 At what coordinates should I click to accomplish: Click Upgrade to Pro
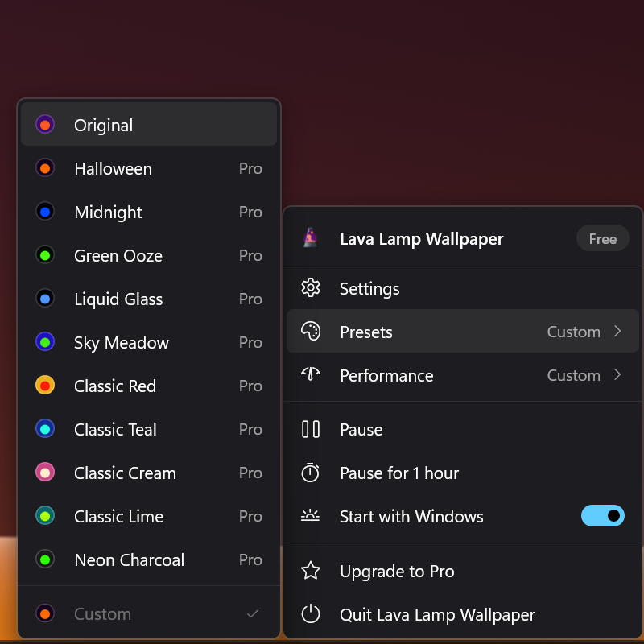(462, 571)
